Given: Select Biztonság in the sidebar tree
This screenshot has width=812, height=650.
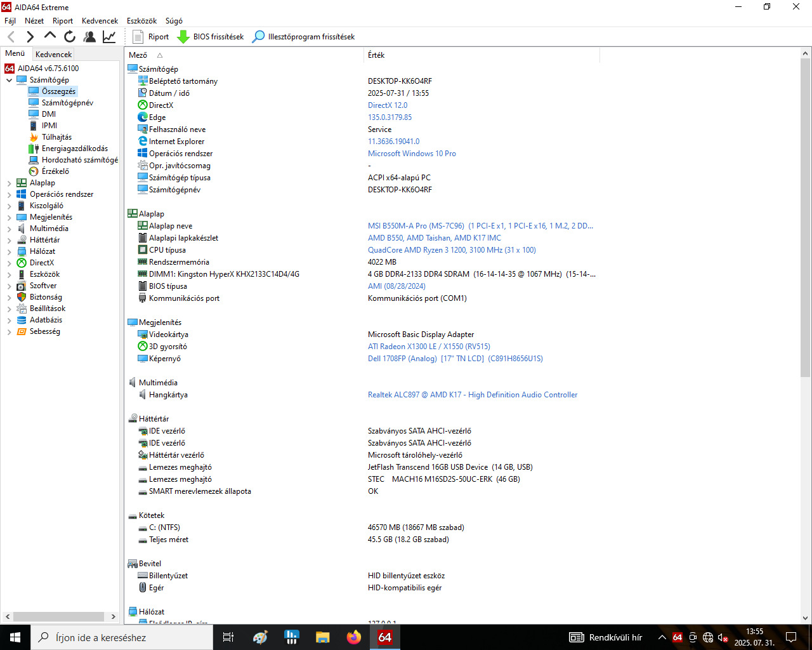Looking at the screenshot, I should tap(46, 297).
